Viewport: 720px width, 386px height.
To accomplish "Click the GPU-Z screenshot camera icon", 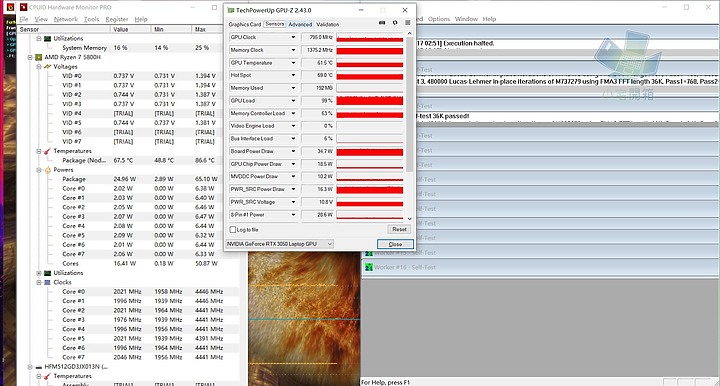I will point(382,23).
